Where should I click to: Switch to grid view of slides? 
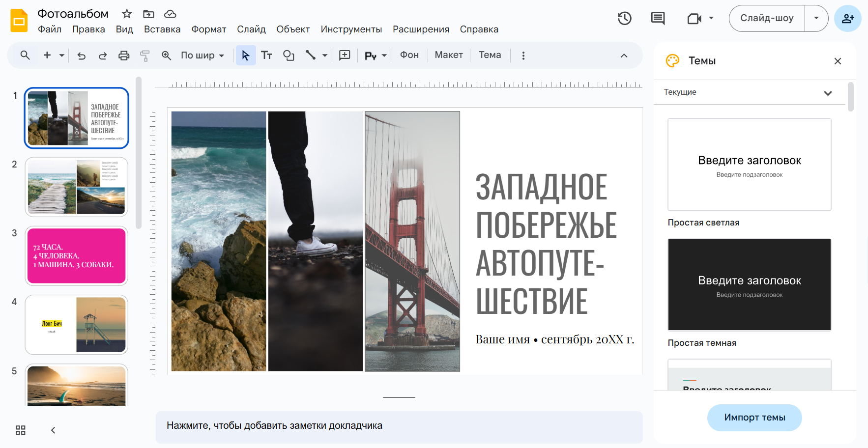[x=21, y=430]
